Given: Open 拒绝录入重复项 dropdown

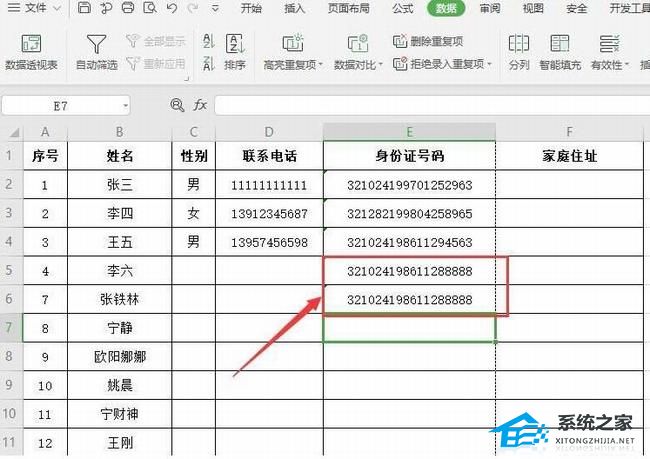Looking at the screenshot, I should tap(442, 63).
